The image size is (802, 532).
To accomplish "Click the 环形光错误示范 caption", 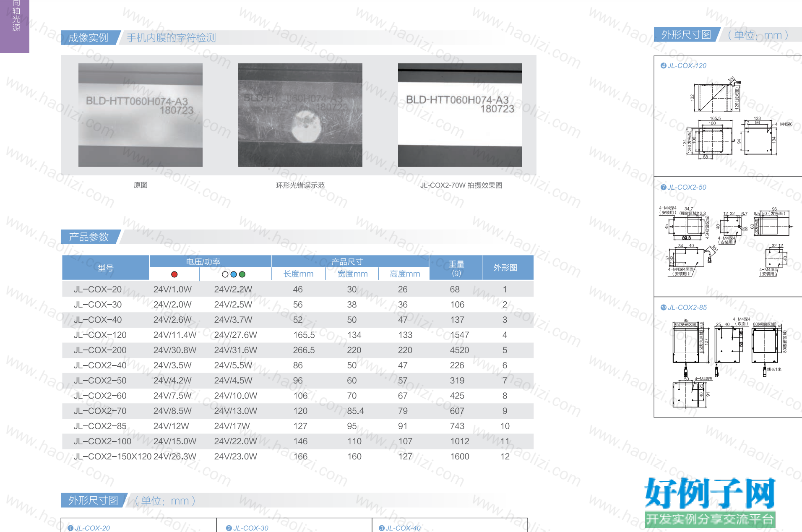I will click(300, 185).
